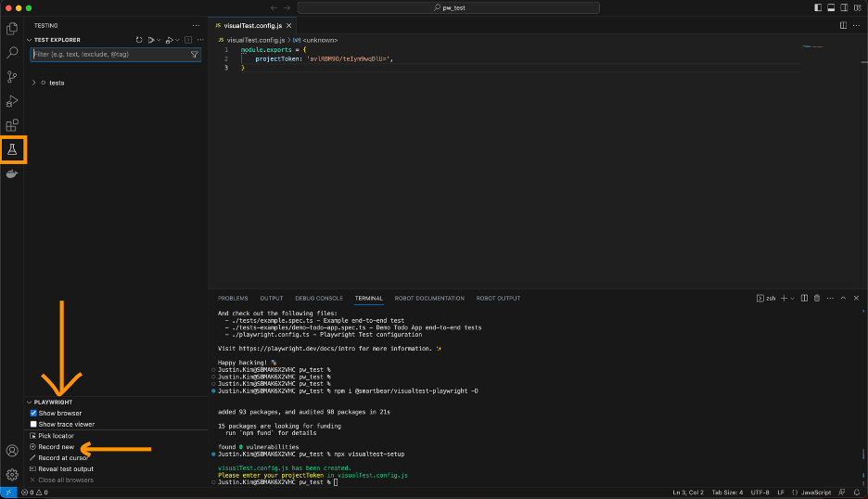Uncheck the Show browser checkbox
Screen dimensions: 868x499
pyautogui.click(x=33, y=413)
